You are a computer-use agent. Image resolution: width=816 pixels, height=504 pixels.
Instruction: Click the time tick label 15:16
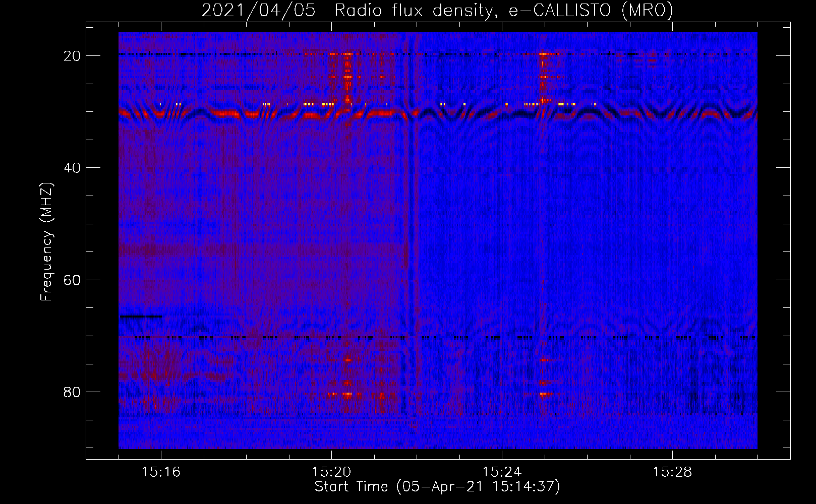(161, 472)
